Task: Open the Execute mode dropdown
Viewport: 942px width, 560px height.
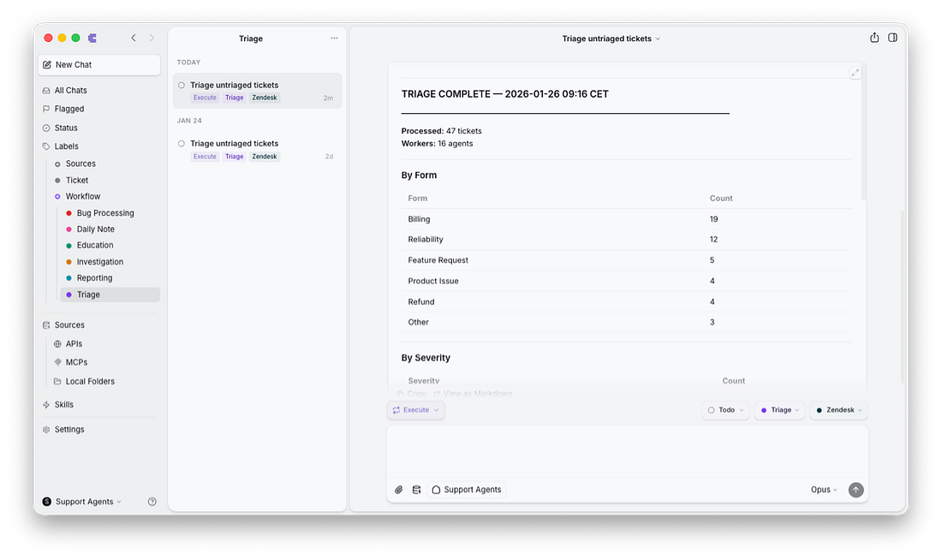Action: pyautogui.click(x=415, y=410)
